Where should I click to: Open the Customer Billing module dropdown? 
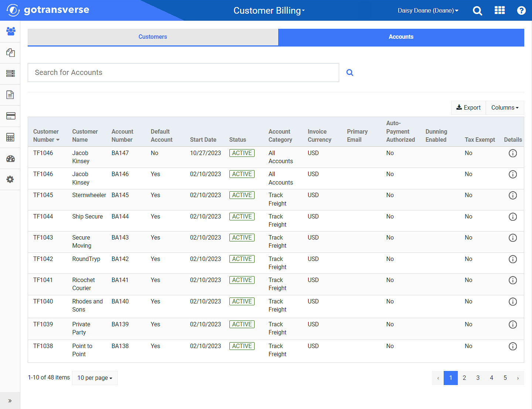[x=269, y=10]
